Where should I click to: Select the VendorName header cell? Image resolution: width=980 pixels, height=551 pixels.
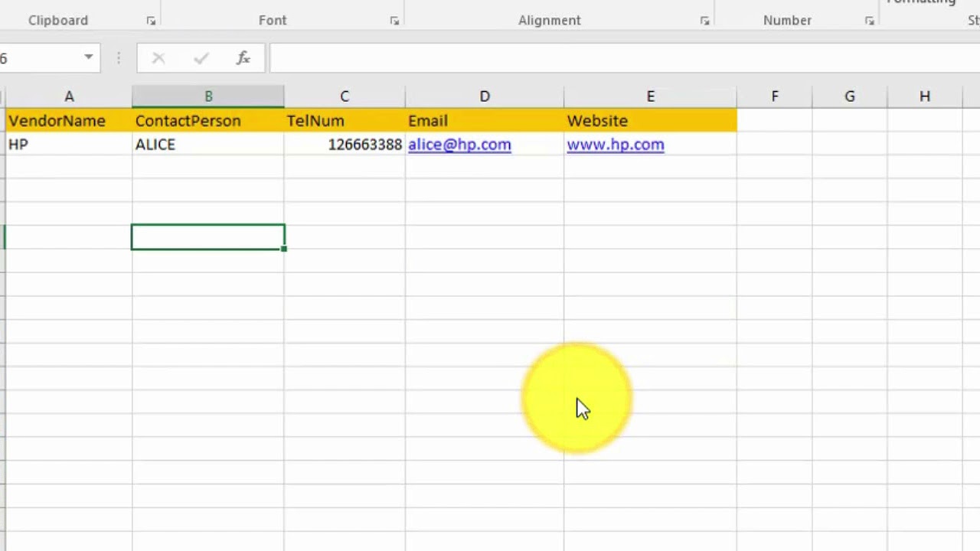[x=69, y=121]
